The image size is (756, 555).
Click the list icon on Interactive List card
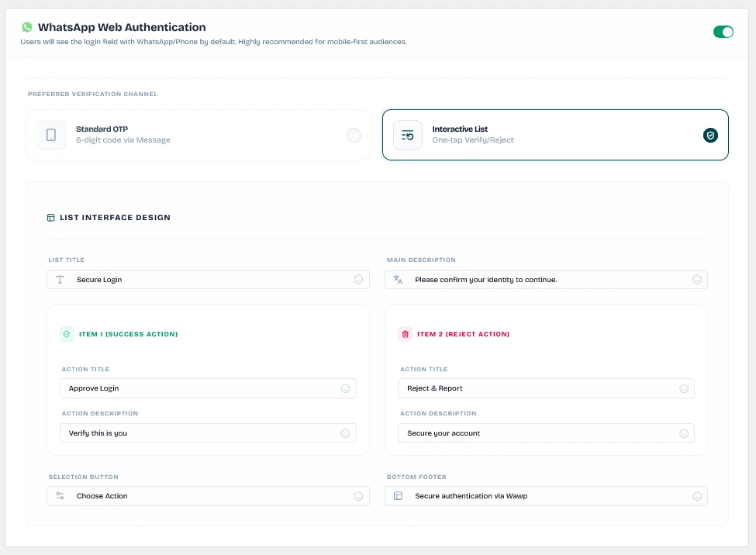click(x=407, y=135)
